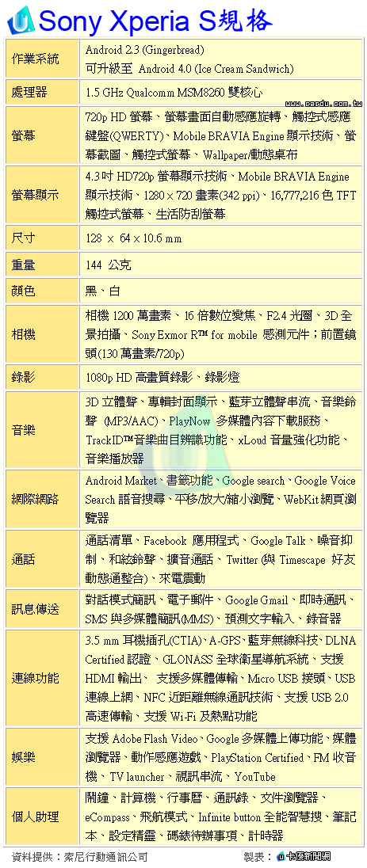Click 'YouTube' in the 娛樂 row
367x868 pixels.
click(254, 777)
